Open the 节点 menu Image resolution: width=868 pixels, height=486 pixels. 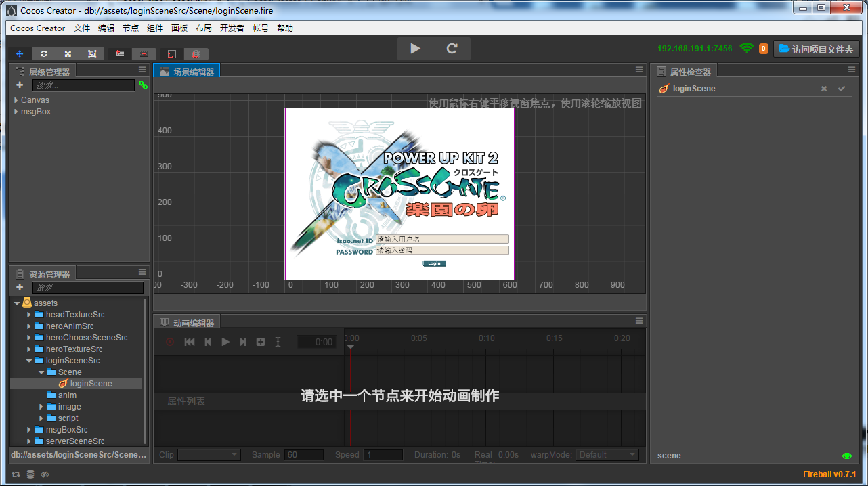[131, 28]
